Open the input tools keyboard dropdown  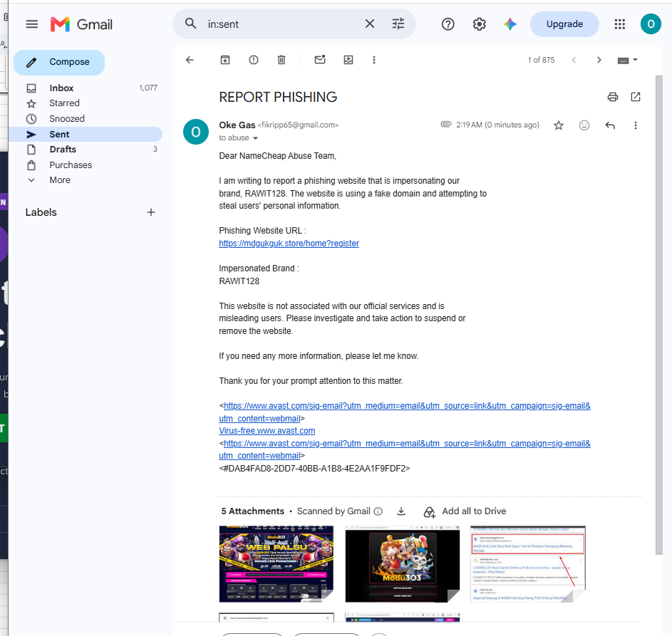coord(627,61)
